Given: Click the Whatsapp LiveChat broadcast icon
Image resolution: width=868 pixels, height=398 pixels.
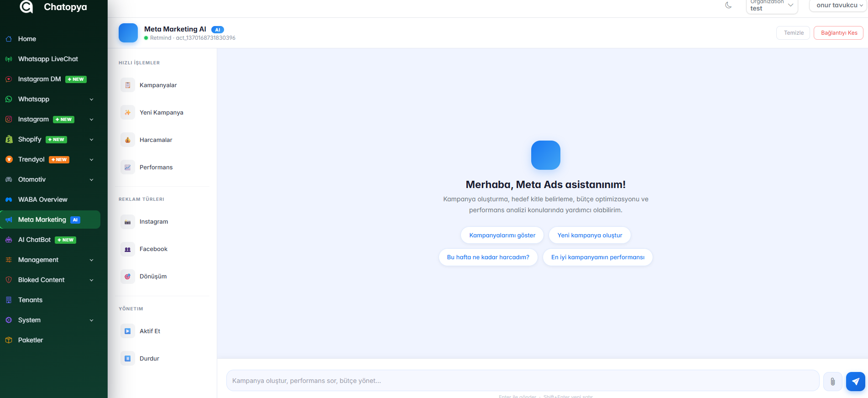Looking at the screenshot, I should (x=9, y=59).
